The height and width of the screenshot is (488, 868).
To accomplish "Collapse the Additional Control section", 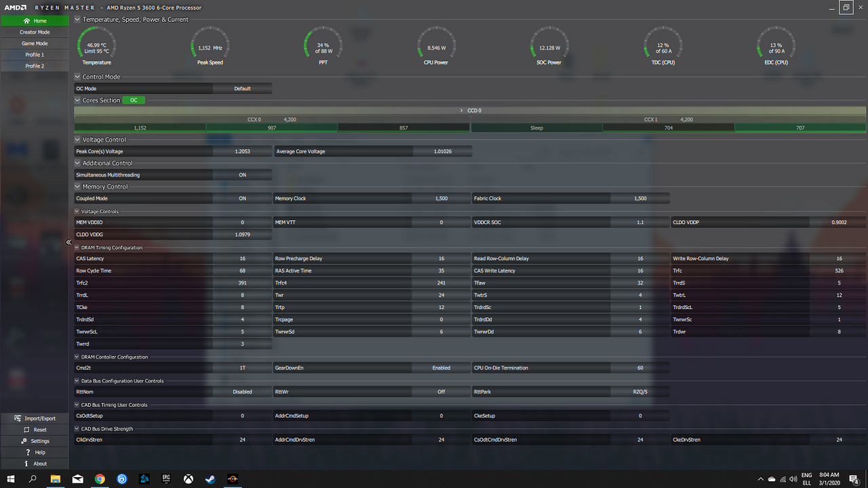I will coord(77,163).
